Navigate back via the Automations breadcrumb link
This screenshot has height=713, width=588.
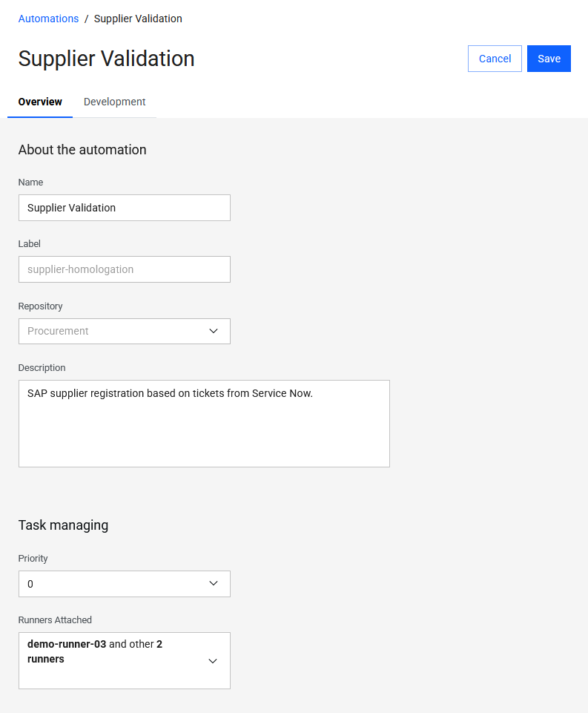(x=48, y=18)
